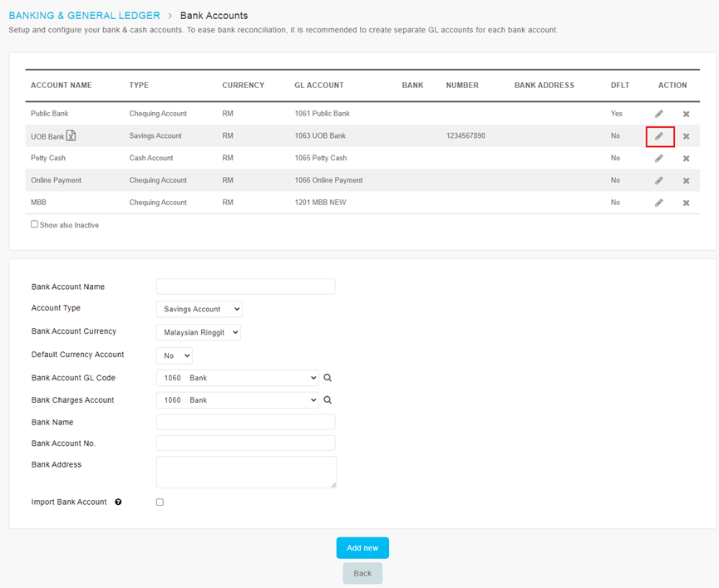
Task: Edit the Public Bank account row
Action: 658,114
